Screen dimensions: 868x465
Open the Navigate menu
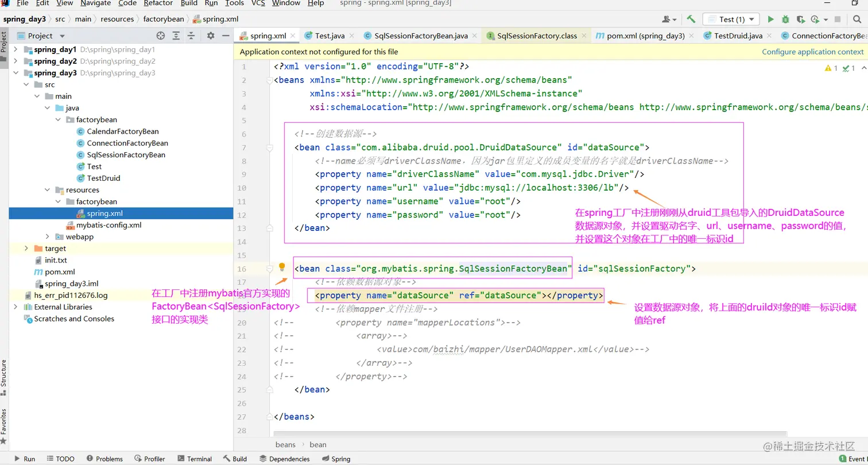pyautogui.click(x=95, y=3)
